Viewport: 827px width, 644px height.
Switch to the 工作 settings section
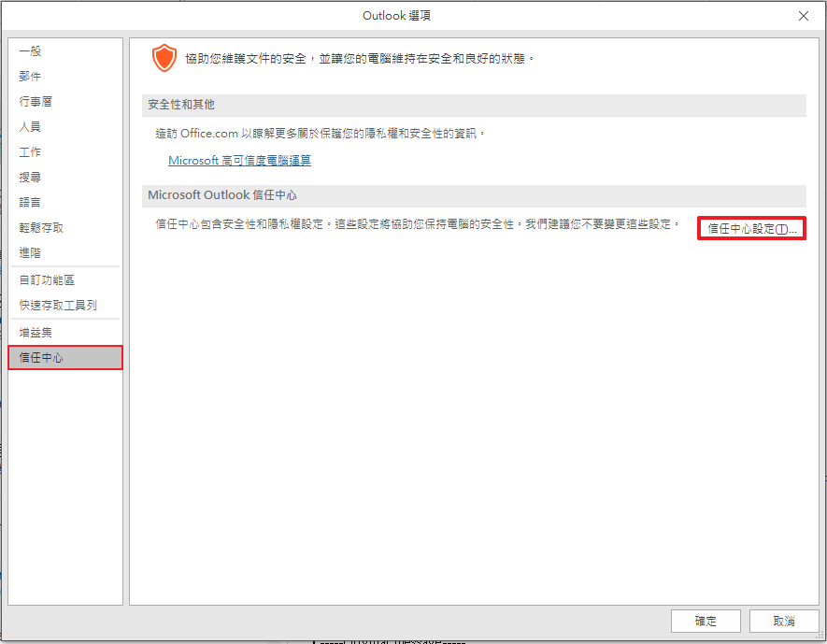[x=28, y=151]
